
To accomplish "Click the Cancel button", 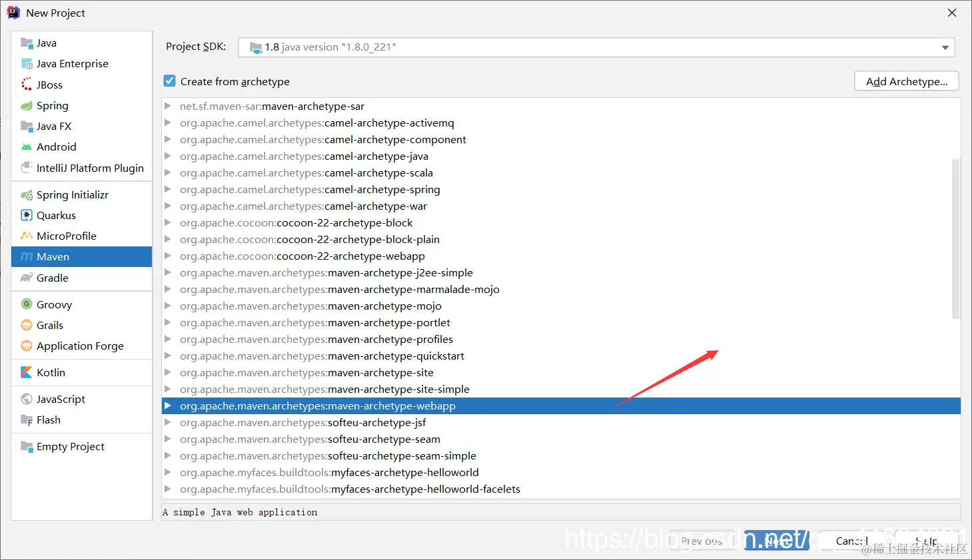I will point(852,541).
